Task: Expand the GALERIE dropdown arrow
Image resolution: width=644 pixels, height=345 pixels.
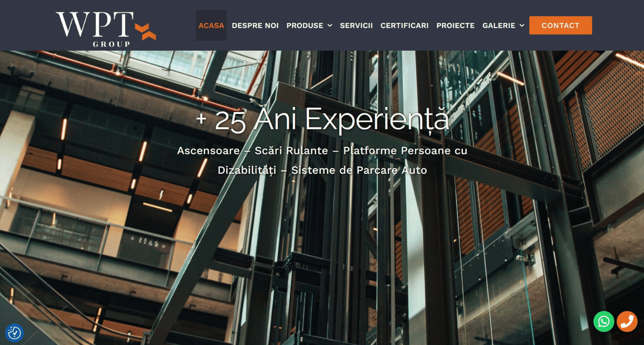Action: click(522, 26)
